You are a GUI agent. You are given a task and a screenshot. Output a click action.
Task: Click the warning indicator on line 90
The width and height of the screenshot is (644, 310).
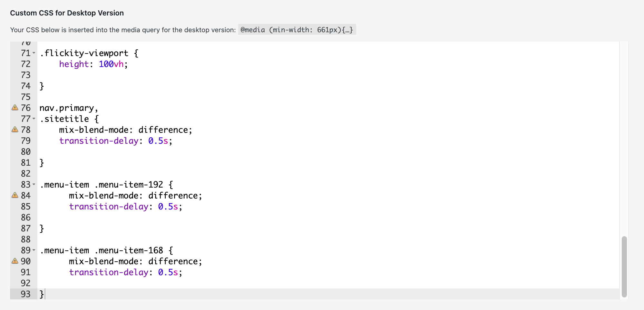point(14,261)
